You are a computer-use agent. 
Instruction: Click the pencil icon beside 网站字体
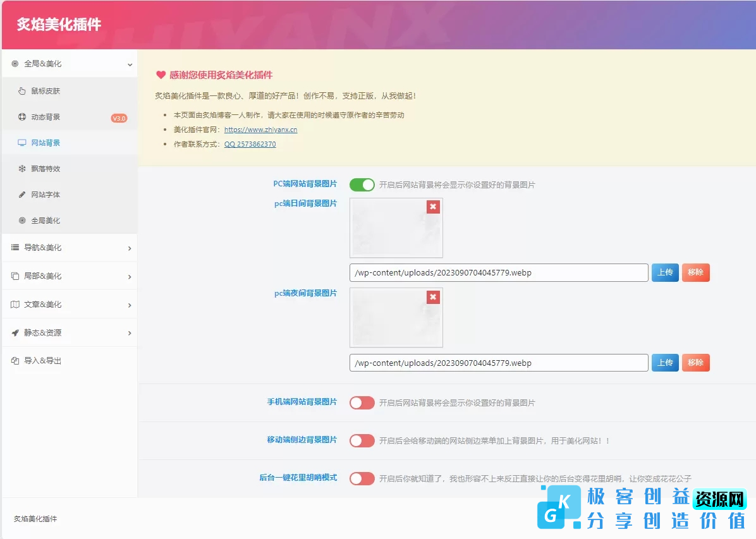pyautogui.click(x=22, y=195)
